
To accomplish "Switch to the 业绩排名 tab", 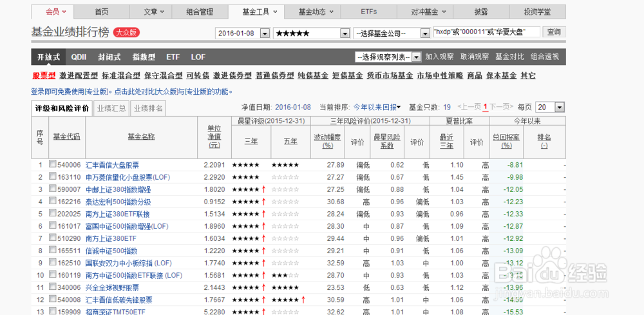I will coord(148,108).
